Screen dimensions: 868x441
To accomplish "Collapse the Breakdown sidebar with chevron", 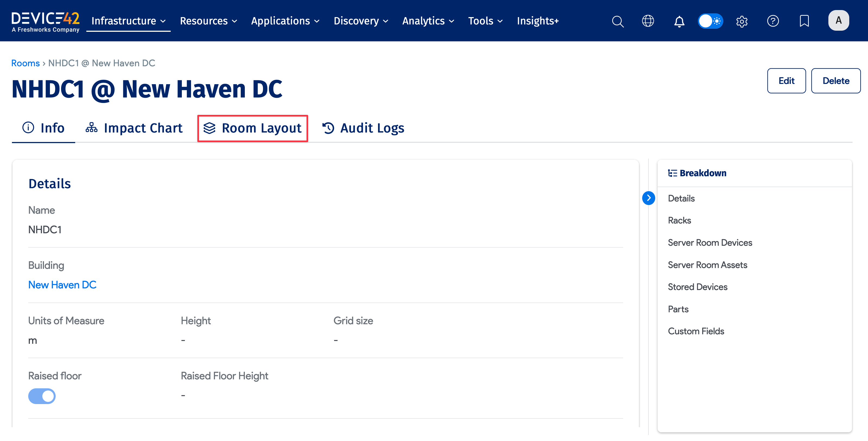I will [x=649, y=198].
